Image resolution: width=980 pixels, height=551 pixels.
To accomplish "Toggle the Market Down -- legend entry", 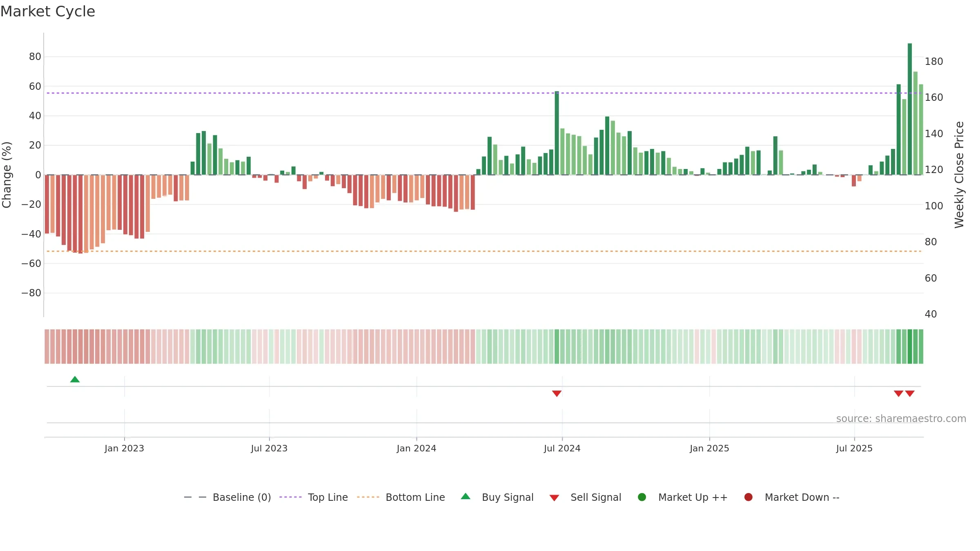I will click(x=792, y=497).
